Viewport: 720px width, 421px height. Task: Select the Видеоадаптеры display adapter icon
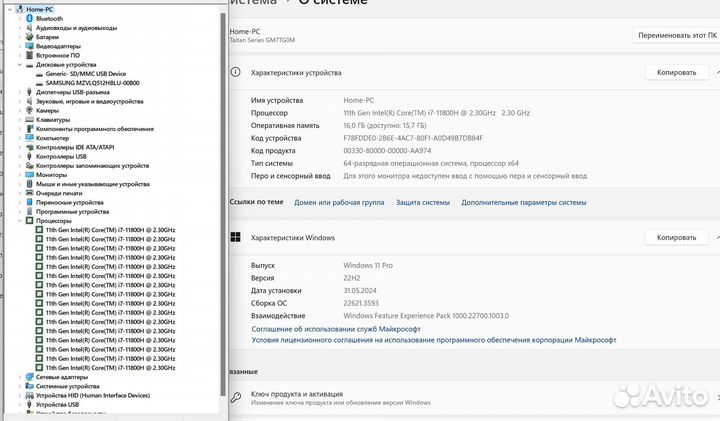(x=29, y=46)
